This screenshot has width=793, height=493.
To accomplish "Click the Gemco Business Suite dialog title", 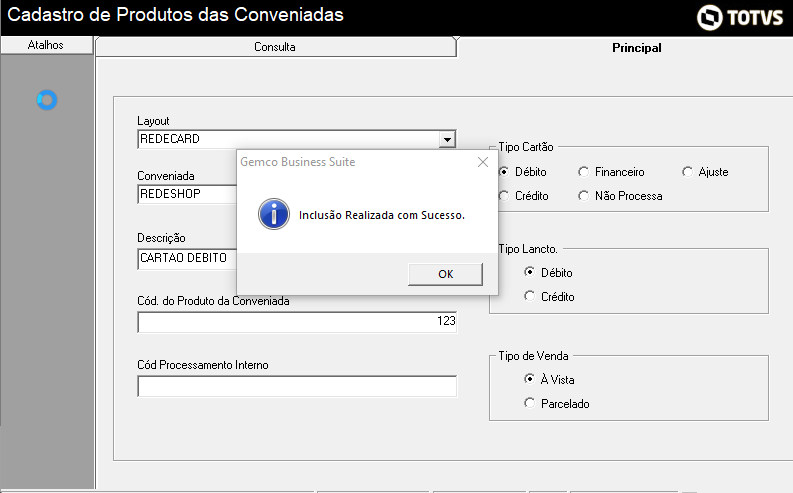I will click(297, 162).
